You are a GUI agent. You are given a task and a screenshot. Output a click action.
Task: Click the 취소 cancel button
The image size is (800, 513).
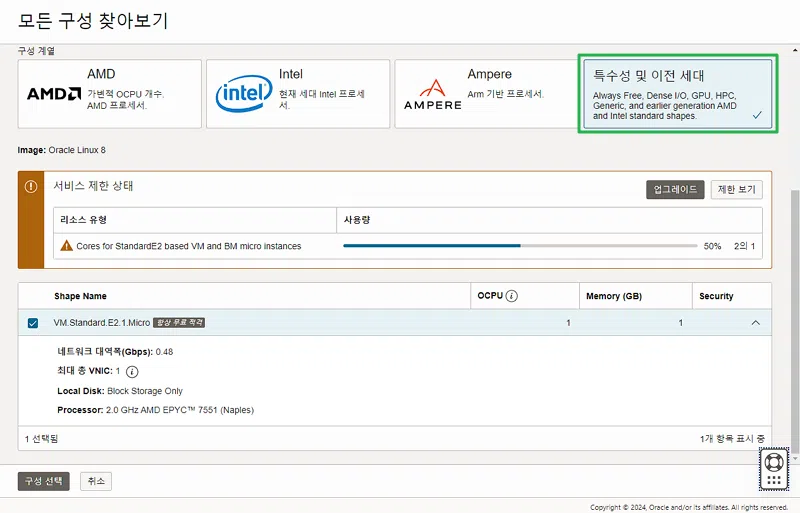(x=96, y=481)
